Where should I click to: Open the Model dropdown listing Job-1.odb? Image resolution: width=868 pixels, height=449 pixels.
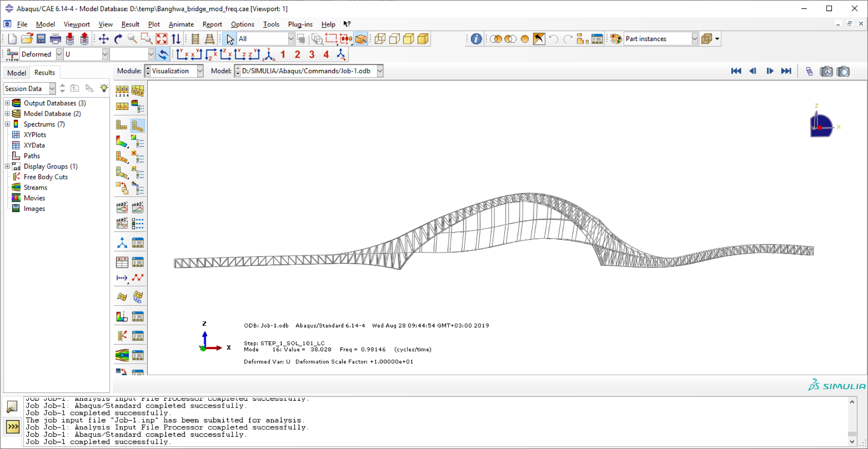click(x=309, y=71)
